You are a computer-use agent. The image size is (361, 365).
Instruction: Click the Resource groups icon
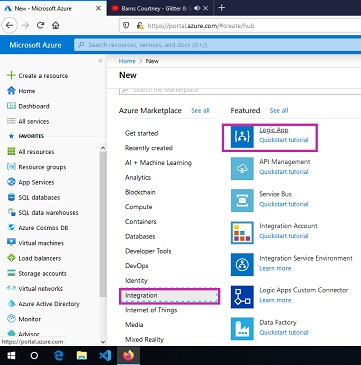(11, 167)
